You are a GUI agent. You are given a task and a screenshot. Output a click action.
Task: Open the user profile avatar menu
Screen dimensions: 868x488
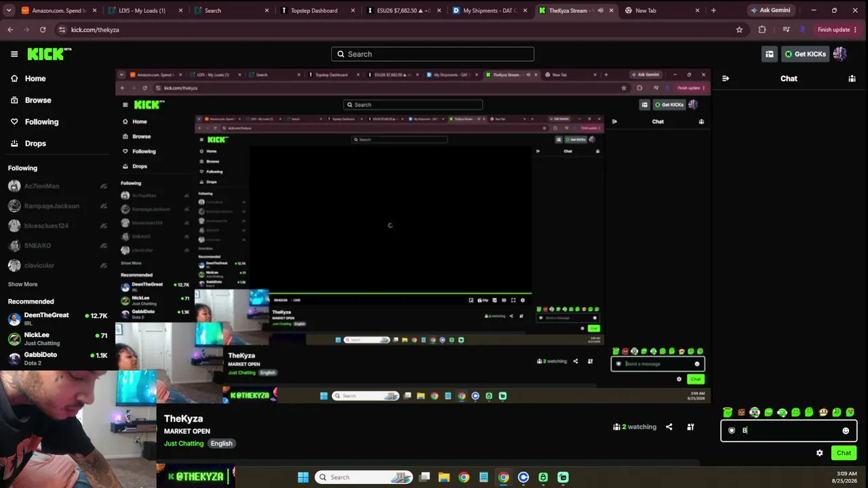pos(840,54)
